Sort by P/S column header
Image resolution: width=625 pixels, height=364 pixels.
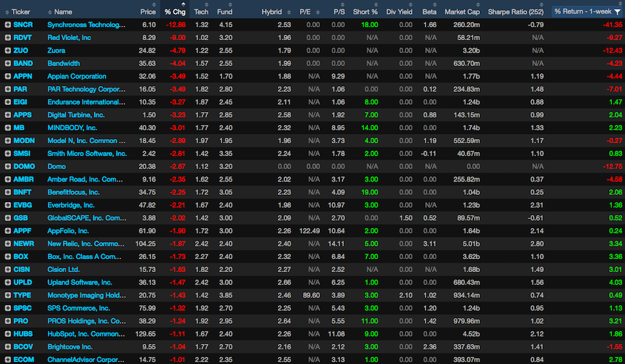(x=339, y=12)
